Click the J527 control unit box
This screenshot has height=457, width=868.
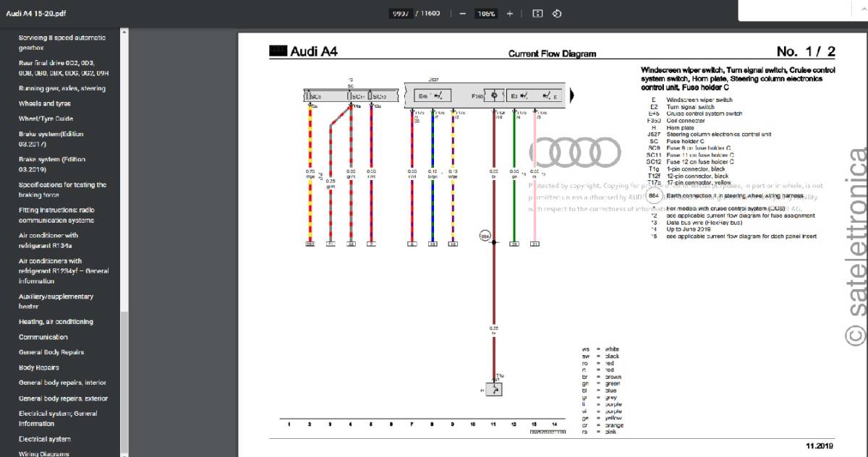pos(485,95)
